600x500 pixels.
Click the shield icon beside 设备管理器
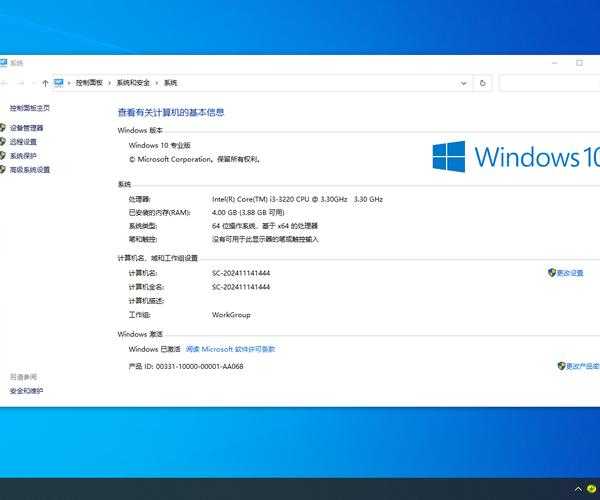point(3,128)
